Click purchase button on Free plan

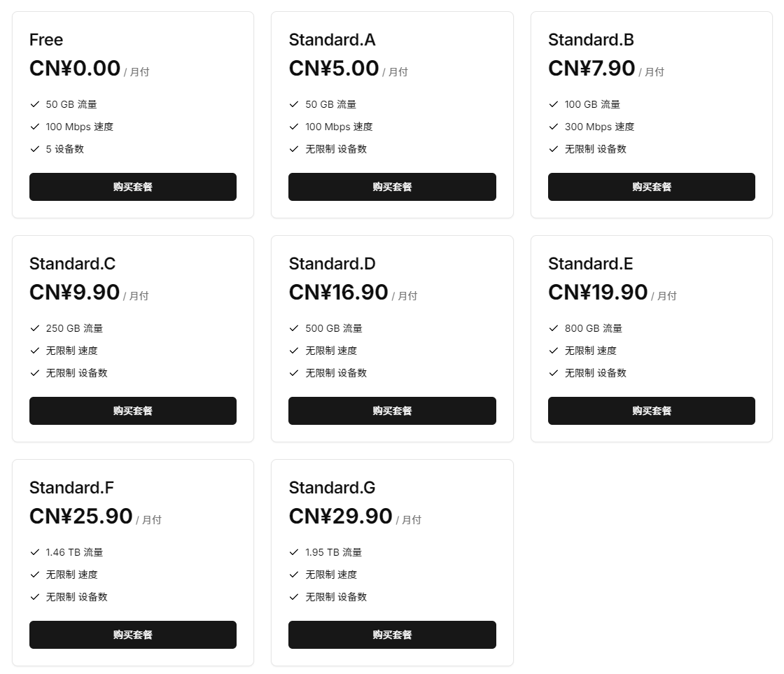click(x=133, y=187)
